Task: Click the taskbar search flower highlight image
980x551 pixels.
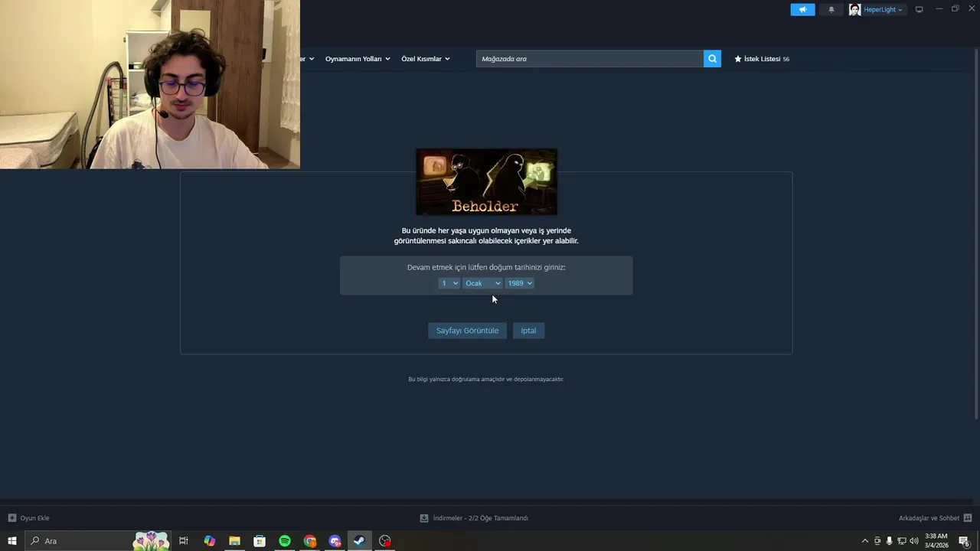Action: click(x=151, y=541)
